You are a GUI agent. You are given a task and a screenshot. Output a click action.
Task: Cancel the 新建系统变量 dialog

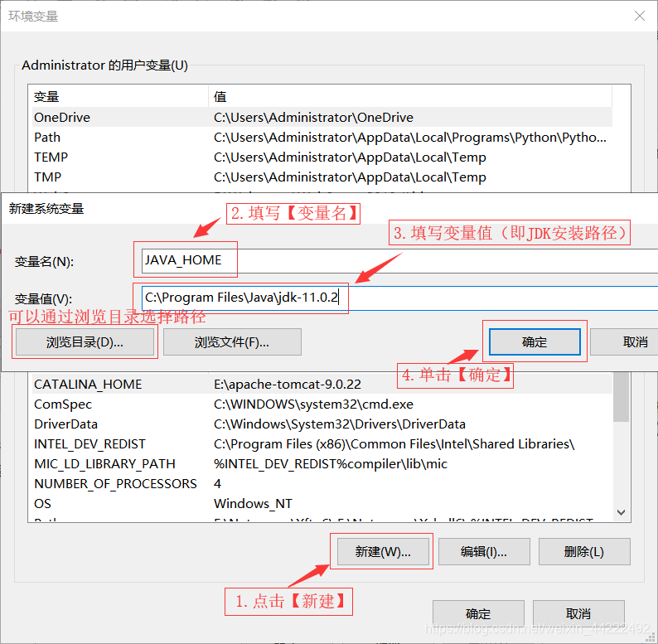624,341
